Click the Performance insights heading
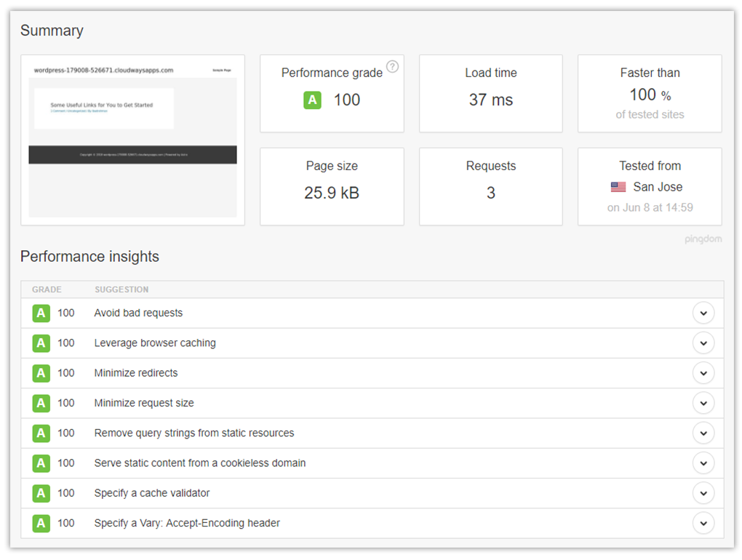Image resolution: width=742 pixels, height=560 pixels. click(89, 256)
